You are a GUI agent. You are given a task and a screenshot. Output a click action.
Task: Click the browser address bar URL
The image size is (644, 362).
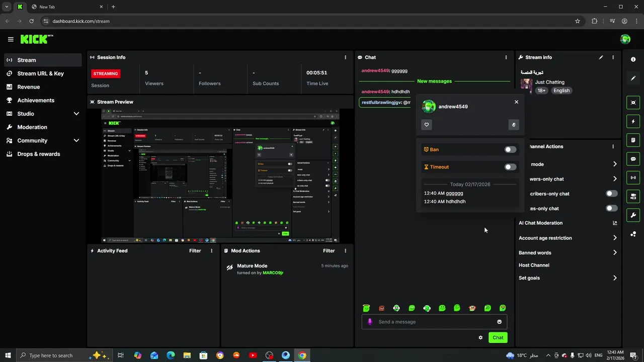81,21
